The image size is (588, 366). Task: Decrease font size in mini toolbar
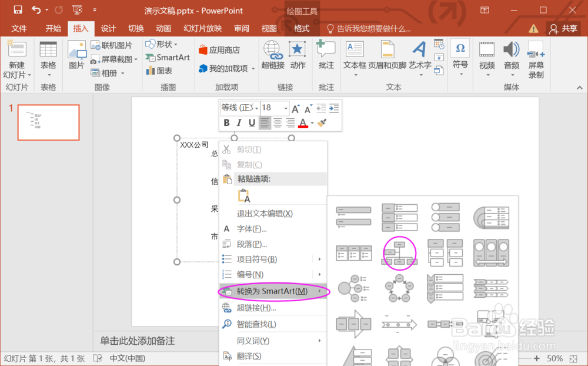click(x=308, y=108)
